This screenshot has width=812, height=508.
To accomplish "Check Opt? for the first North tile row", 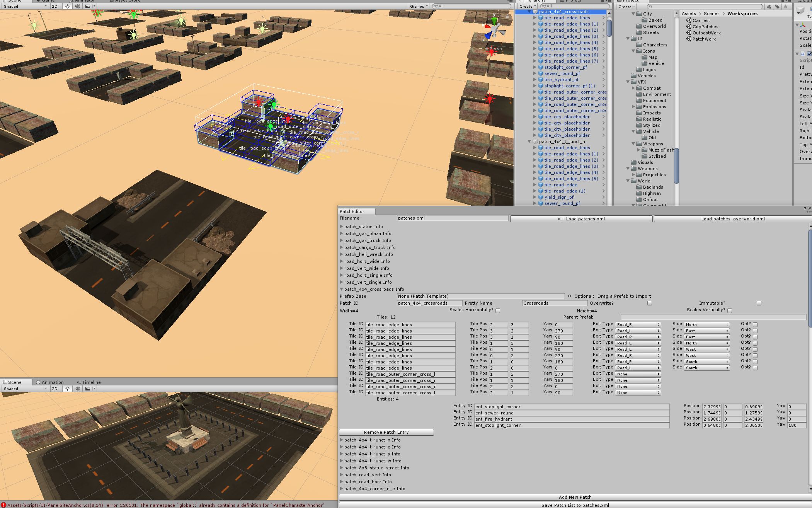I will pos(755,325).
